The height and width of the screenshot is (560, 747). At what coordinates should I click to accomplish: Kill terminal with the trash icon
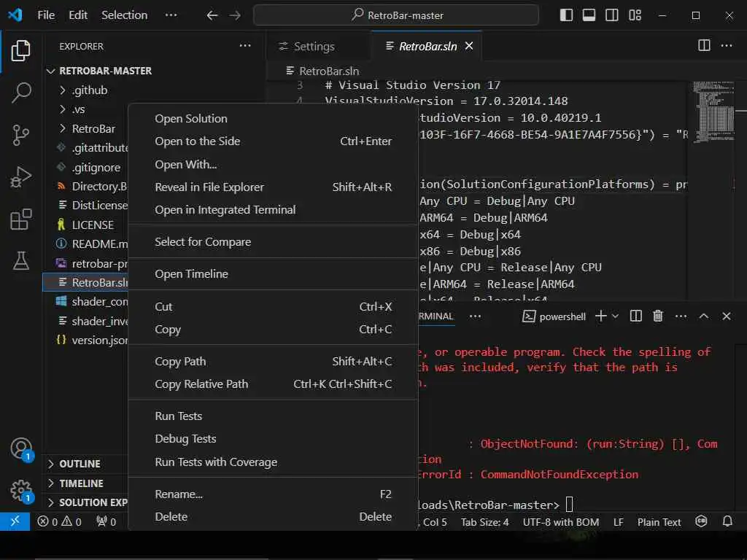pos(658,316)
